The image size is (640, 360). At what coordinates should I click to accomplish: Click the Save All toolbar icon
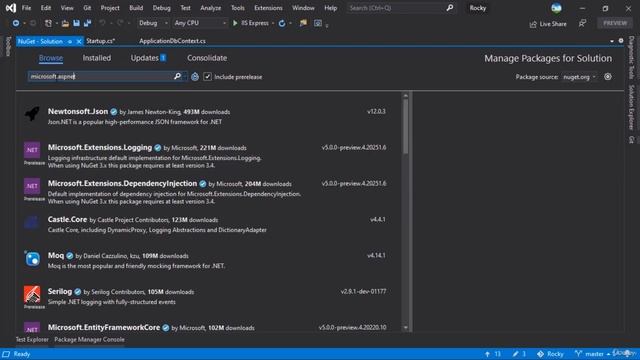tap(87, 23)
